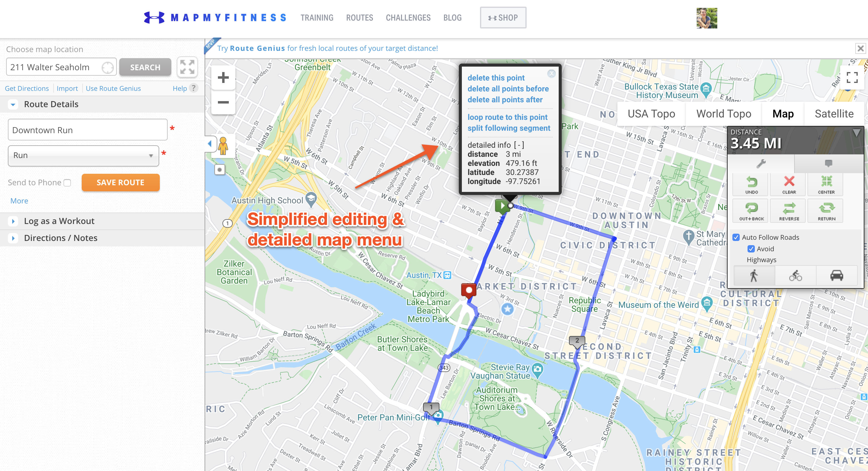Viewport: 868px width, 471px height.
Task: Select car travel mode
Action: tap(836, 275)
